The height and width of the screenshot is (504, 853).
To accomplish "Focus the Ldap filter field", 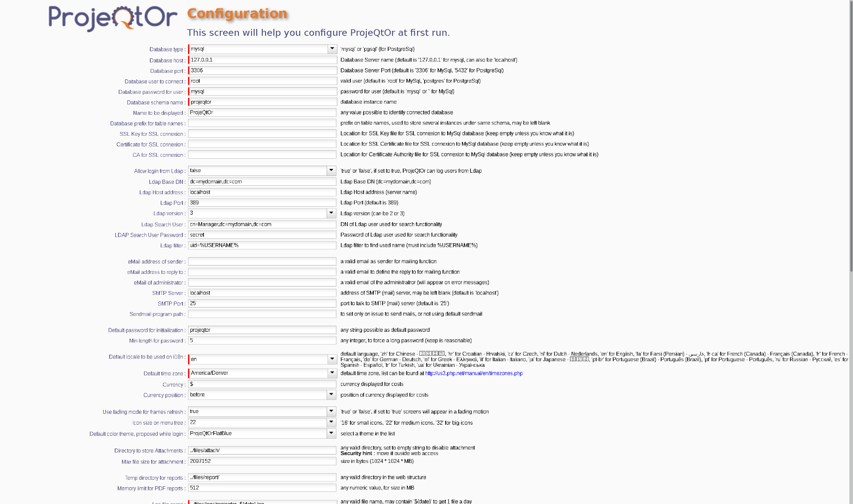I will pos(262,245).
